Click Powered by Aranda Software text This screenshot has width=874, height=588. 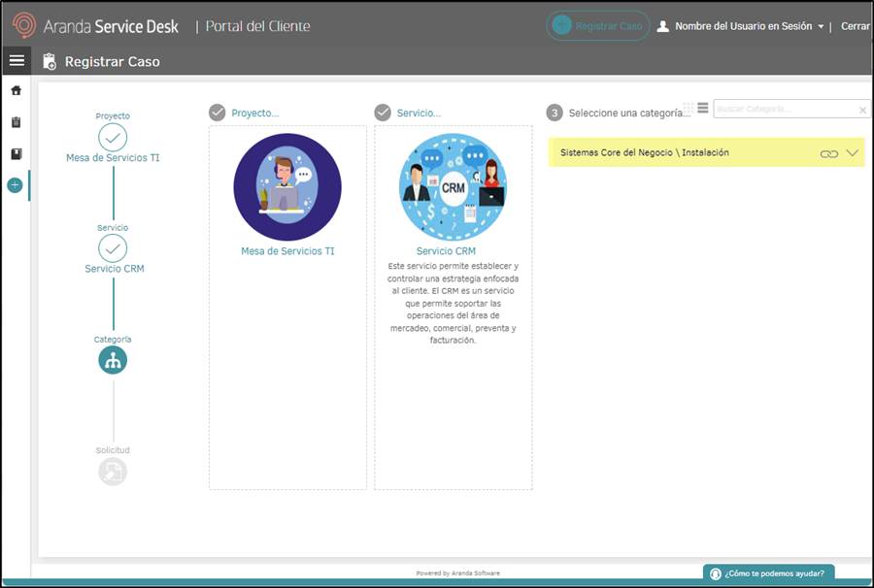point(457,573)
